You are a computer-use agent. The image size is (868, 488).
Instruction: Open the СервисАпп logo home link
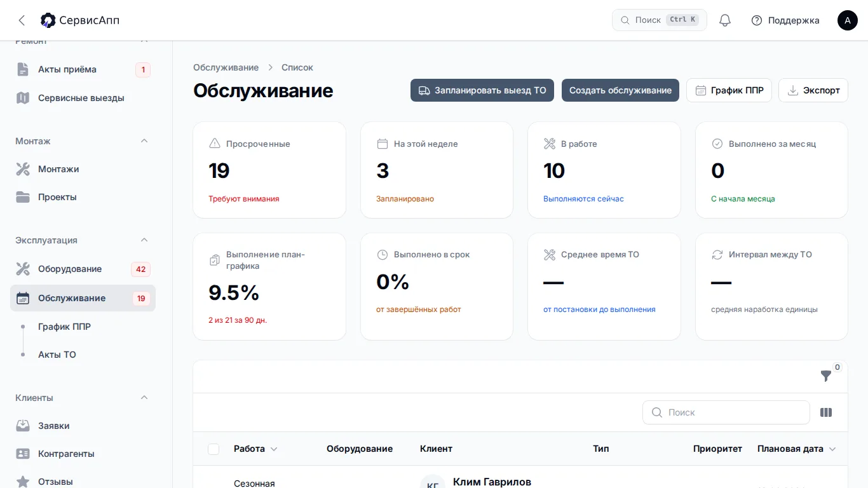80,20
